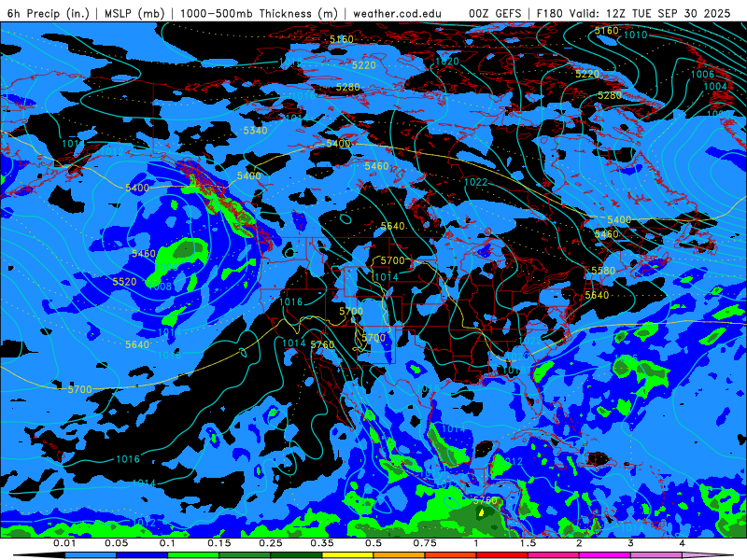The height and width of the screenshot is (560, 747).
Task: Click the 0.01 legend value
Action: coord(64,543)
